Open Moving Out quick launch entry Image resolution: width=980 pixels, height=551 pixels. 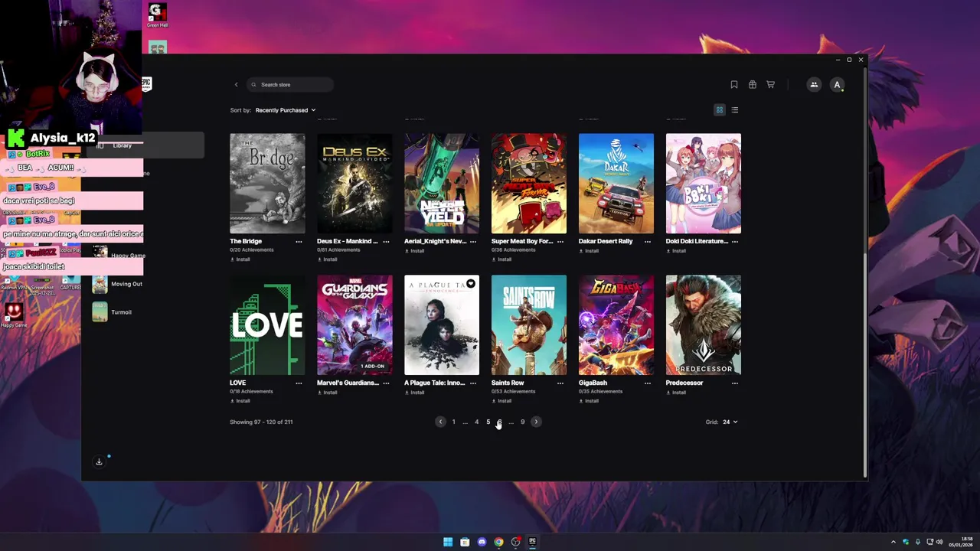click(118, 284)
